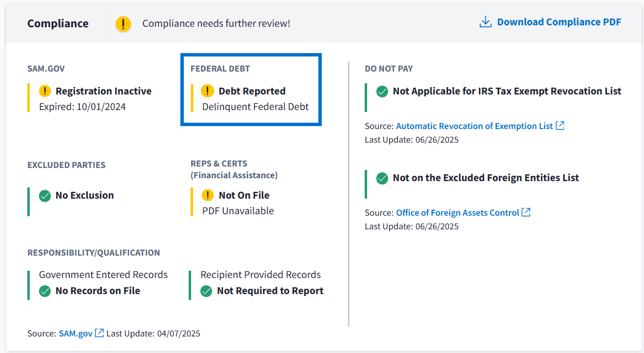Open the Office of Foreign Assets Control link

pos(457,213)
